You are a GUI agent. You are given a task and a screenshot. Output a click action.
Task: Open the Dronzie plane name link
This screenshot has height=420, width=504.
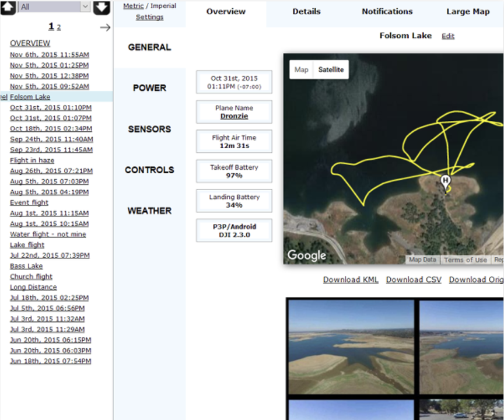[x=234, y=116]
